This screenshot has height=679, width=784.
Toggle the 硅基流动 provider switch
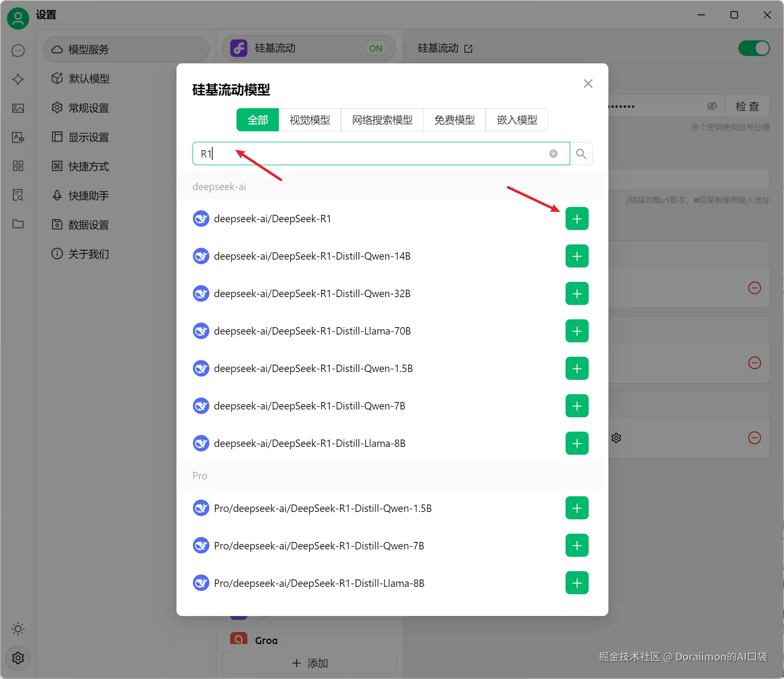[754, 48]
